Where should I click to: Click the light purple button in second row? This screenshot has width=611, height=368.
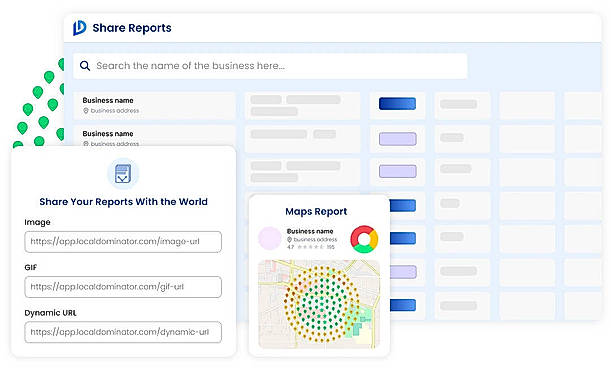click(397, 139)
